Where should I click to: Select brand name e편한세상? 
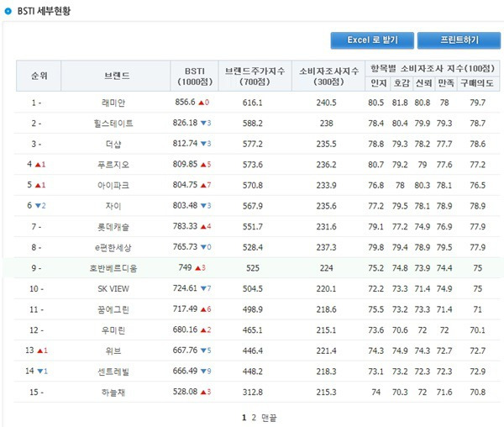[113, 248]
